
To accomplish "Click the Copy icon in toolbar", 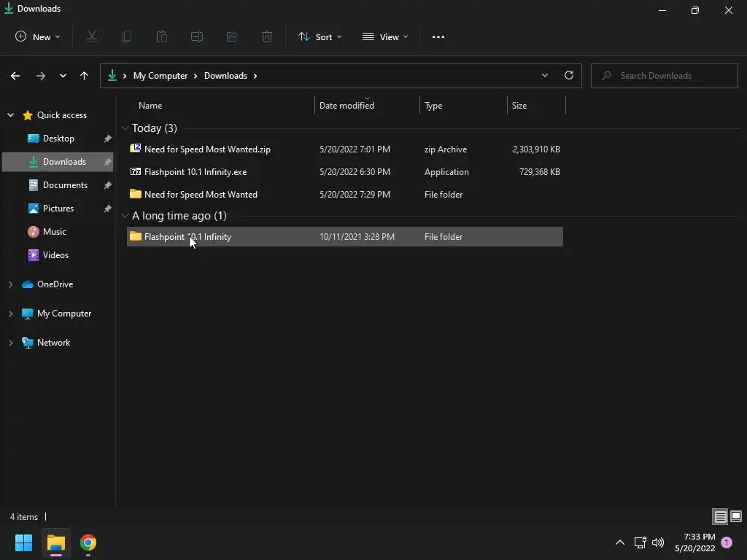I will click(127, 36).
